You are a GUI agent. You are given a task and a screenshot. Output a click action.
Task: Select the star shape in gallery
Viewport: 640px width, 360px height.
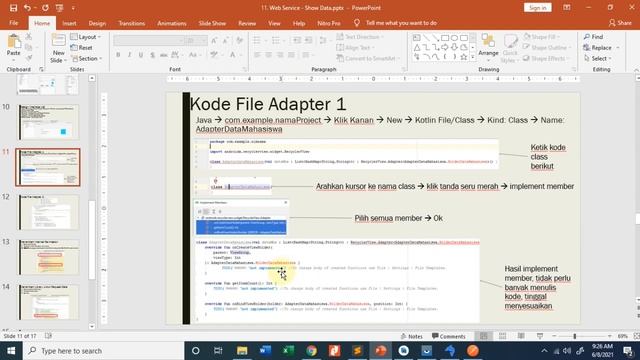(x=464, y=57)
